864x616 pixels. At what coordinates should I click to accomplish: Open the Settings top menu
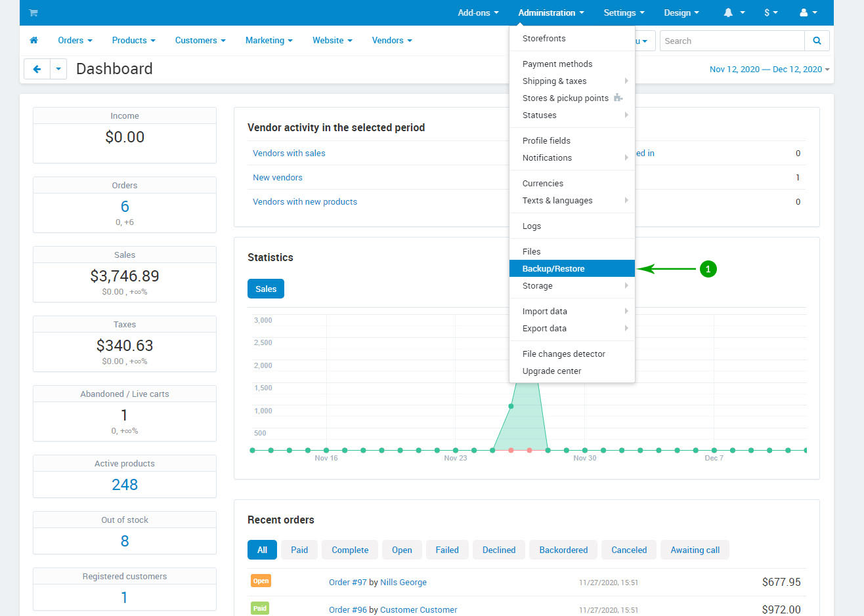[624, 12]
